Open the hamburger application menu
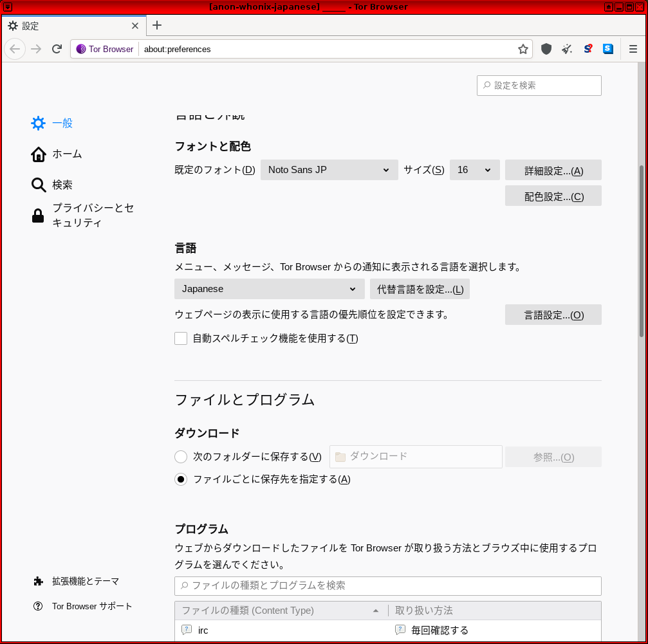 point(633,49)
